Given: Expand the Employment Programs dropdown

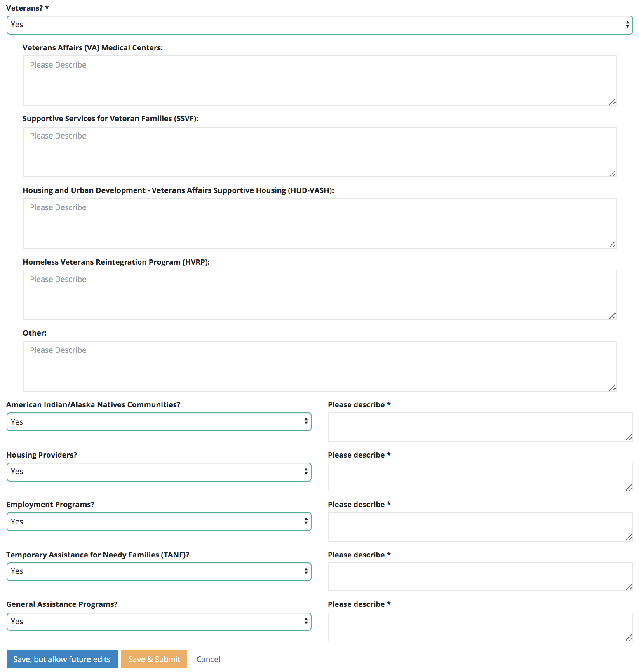Looking at the screenshot, I should pos(159,522).
